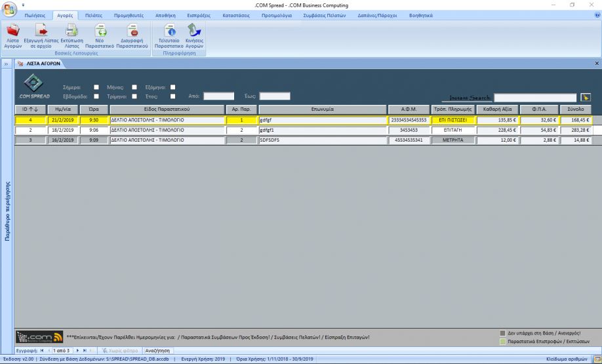Switch to the Πωλήσεις tab
This screenshot has height=364, width=602.
(x=35, y=15)
